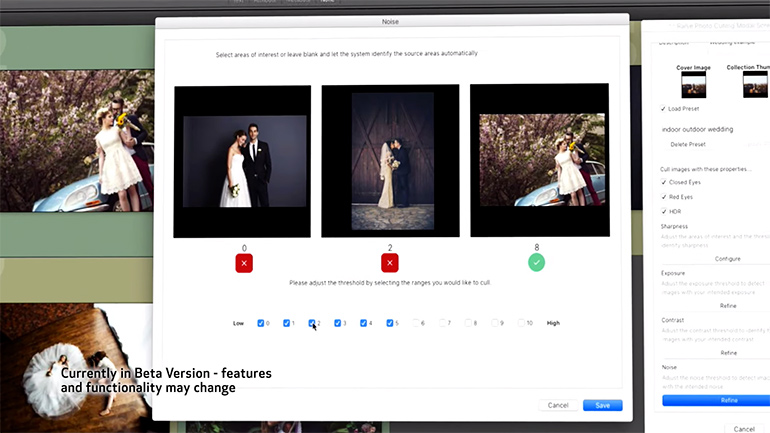Enable noise threshold checkbox 6
The width and height of the screenshot is (770, 433).
coord(414,323)
